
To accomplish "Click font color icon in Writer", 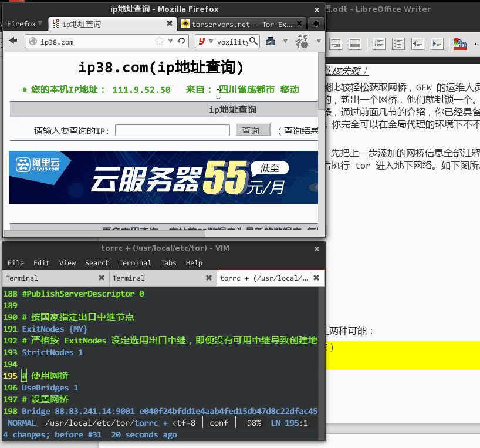I will coord(461,44).
